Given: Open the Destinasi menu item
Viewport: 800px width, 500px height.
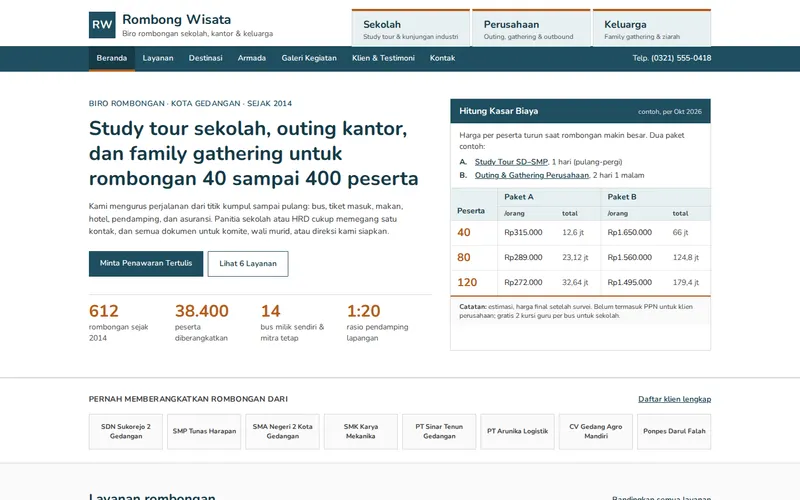Looking at the screenshot, I should 205,58.
